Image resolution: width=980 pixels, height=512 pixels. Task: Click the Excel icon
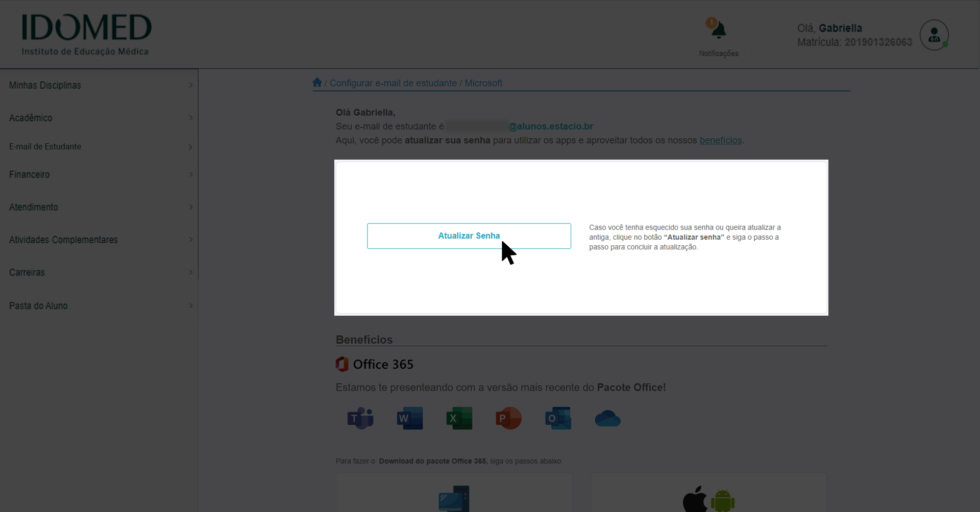[x=459, y=418]
